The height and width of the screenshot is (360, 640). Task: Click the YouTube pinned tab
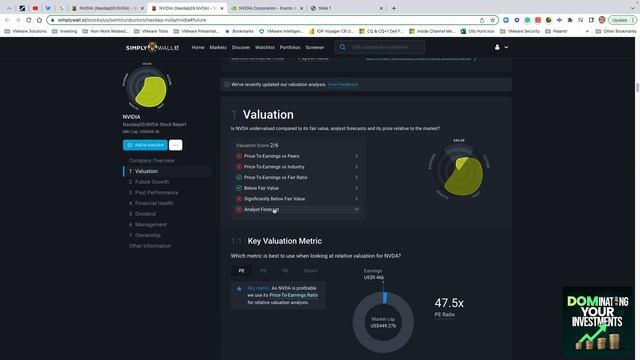35,8
